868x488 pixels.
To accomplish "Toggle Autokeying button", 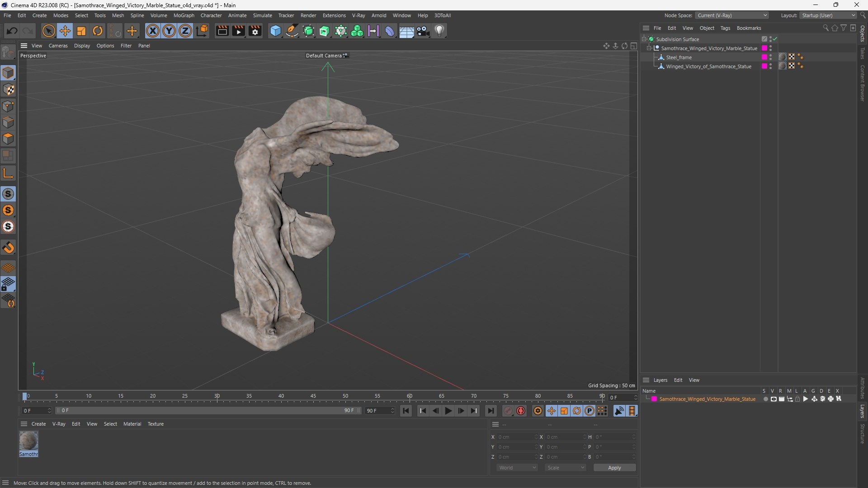I will point(521,411).
